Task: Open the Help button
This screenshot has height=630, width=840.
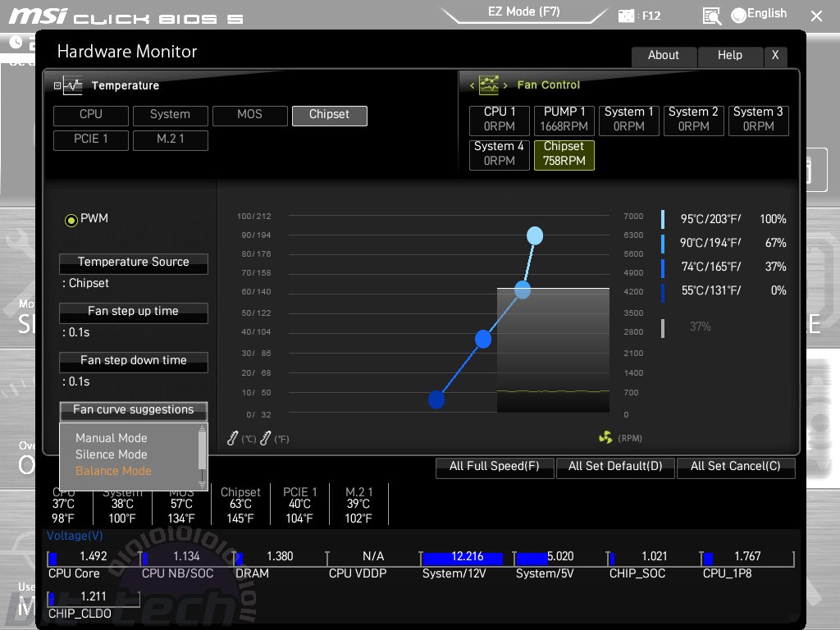Action: [x=729, y=56]
